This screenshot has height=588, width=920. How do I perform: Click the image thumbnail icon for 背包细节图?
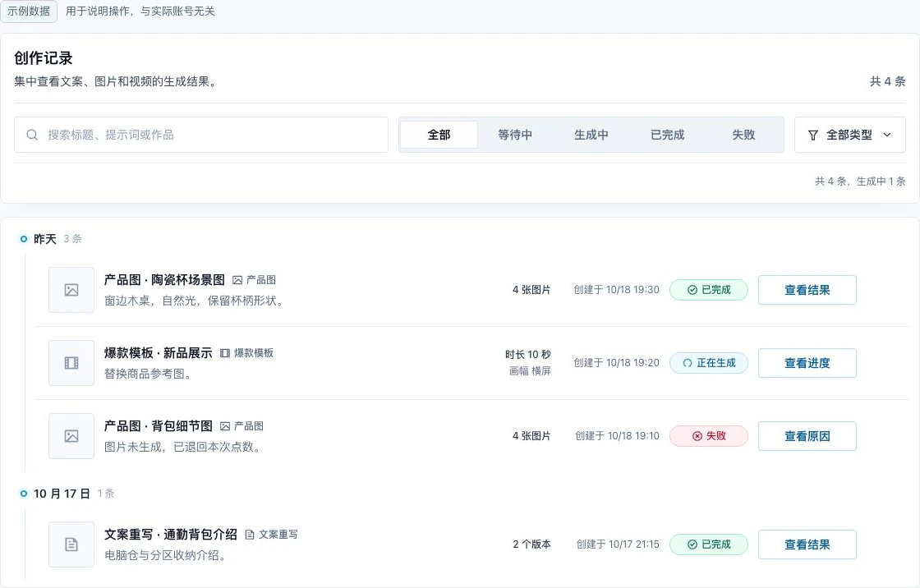71,436
